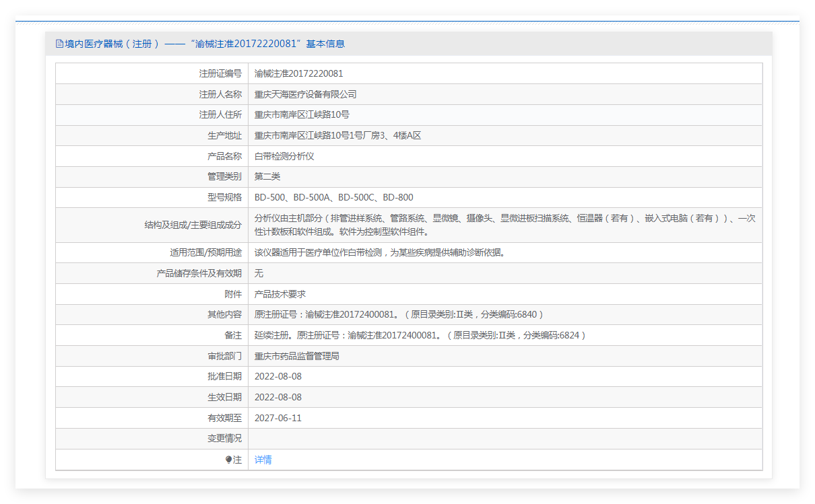The image size is (815, 504).
Task: Click the 批准日期 row label
Action: tap(224, 376)
